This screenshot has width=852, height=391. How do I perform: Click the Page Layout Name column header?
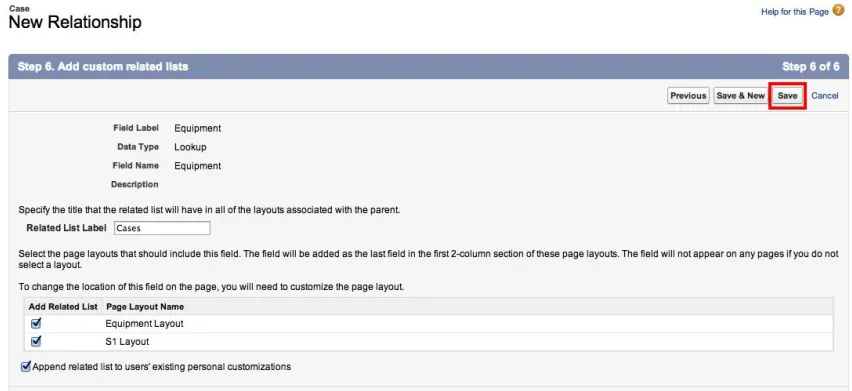coord(145,307)
